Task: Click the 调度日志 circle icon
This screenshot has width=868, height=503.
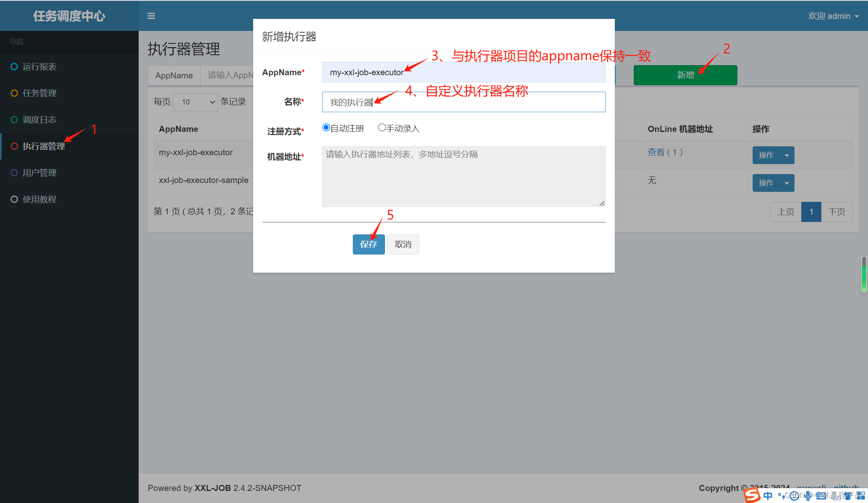Action: tap(14, 120)
